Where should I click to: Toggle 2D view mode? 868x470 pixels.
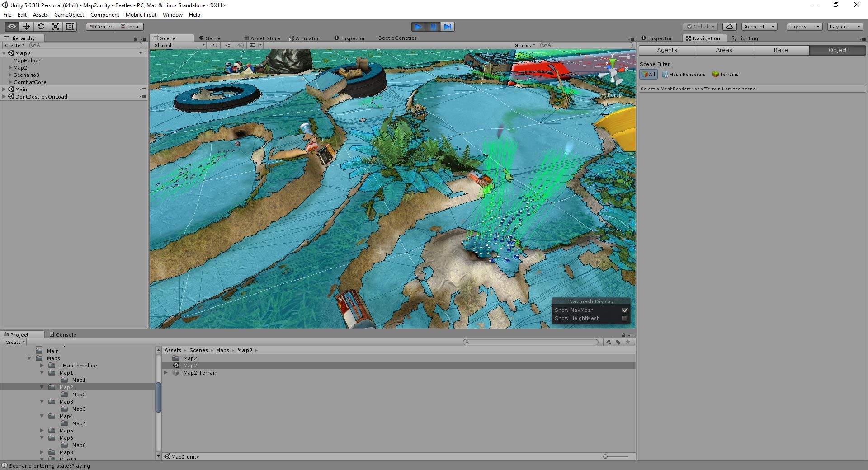[214, 45]
